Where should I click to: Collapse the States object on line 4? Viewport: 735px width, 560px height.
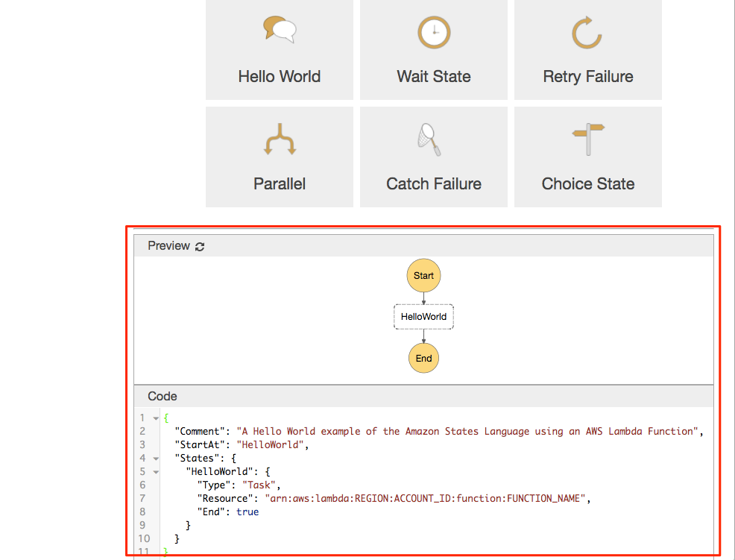click(153, 458)
